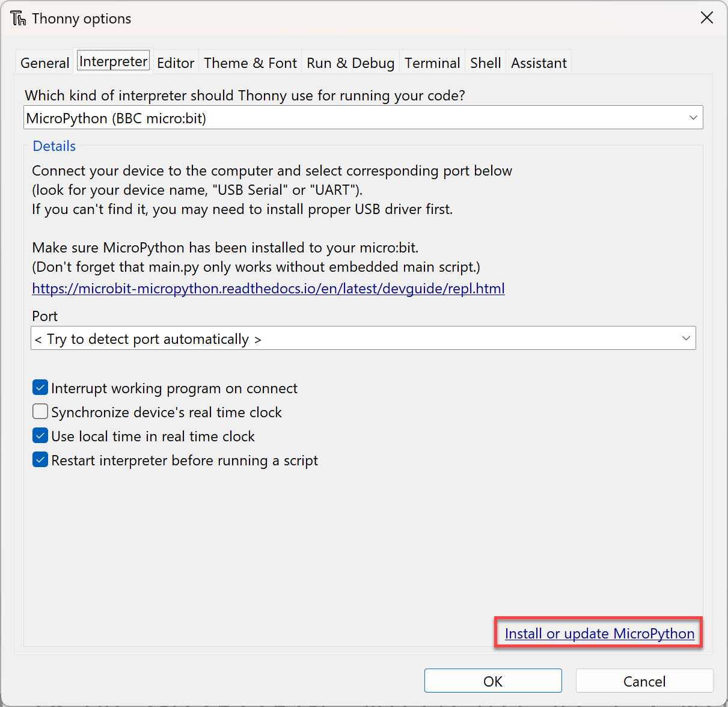
Task: Select the Interpreter tab
Action: 114,62
